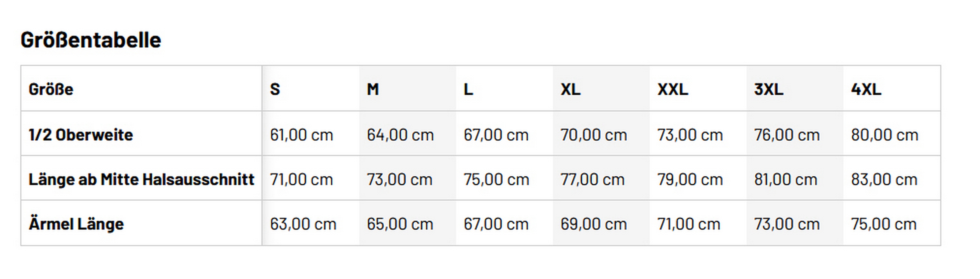The width and height of the screenshot is (980, 279).
Task: Click the XXL size column header
Action: click(673, 90)
